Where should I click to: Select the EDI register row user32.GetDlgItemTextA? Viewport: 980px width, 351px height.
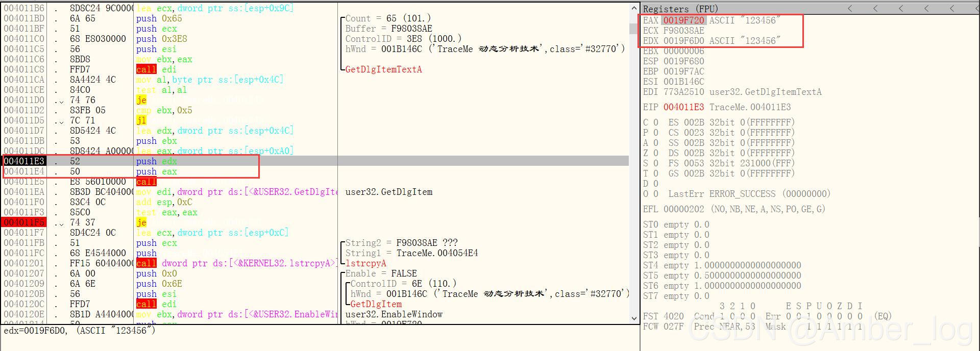(732, 92)
